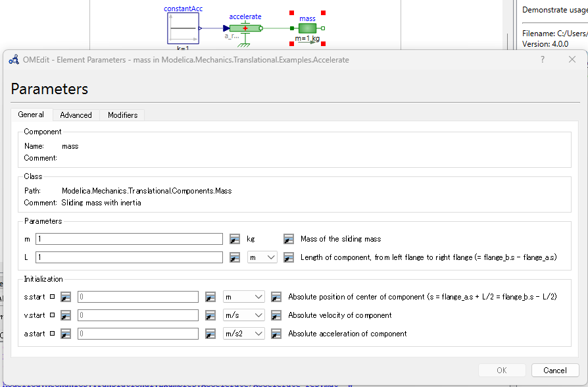Image resolution: width=588 pixels, height=387 pixels.
Task: Click the 'Filename: C:/Users/' text in the side panel
Action: click(555, 34)
